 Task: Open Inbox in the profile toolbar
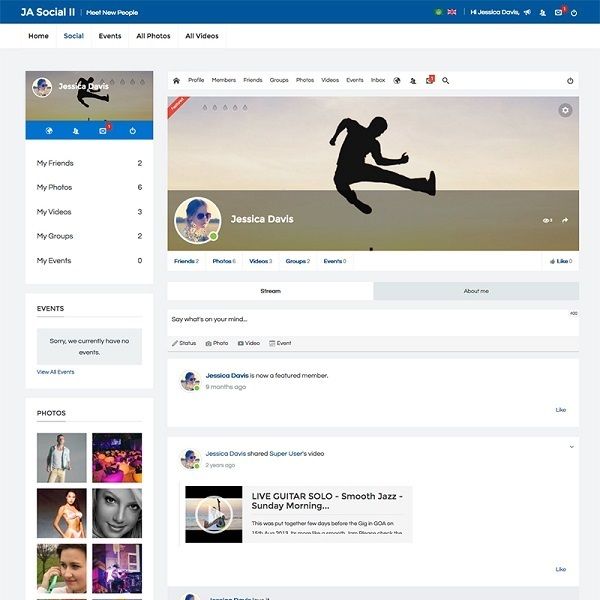click(x=378, y=80)
